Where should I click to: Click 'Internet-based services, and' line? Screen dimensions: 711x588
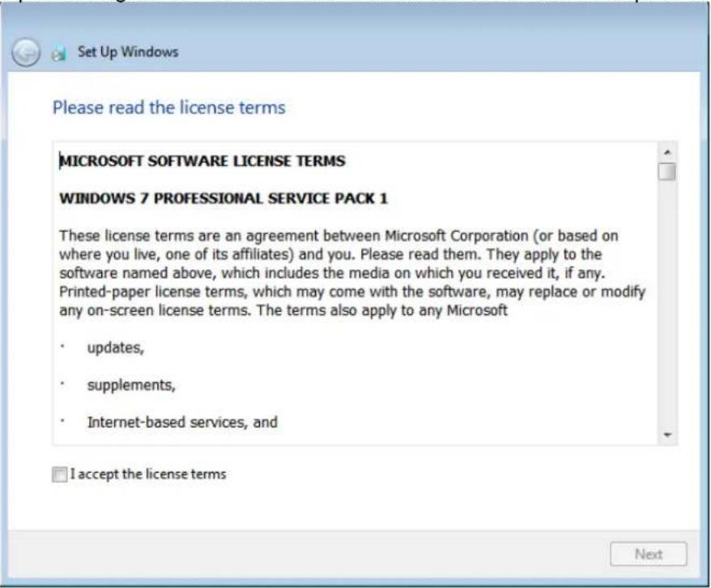point(182,422)
